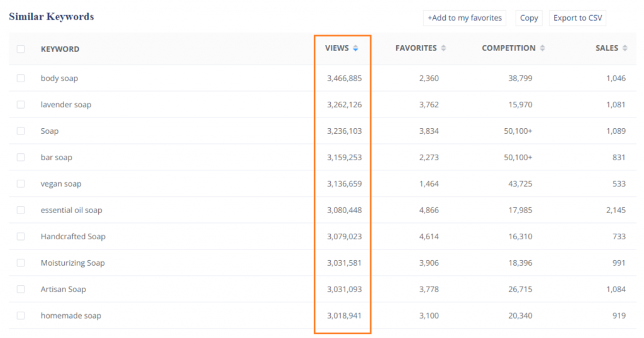Screen dimensions: 644x338
Task: Toggle the select-all checkbox in header
Action: (21, 49)
